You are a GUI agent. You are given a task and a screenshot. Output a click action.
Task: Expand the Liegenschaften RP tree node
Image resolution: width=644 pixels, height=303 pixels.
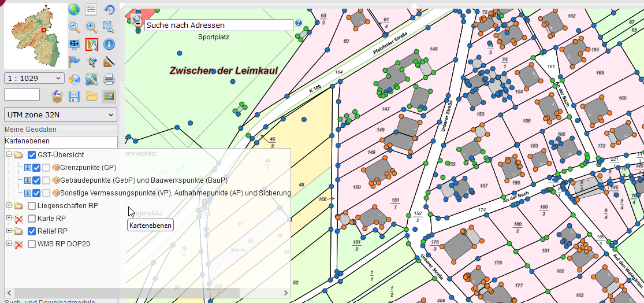point(9,205)
